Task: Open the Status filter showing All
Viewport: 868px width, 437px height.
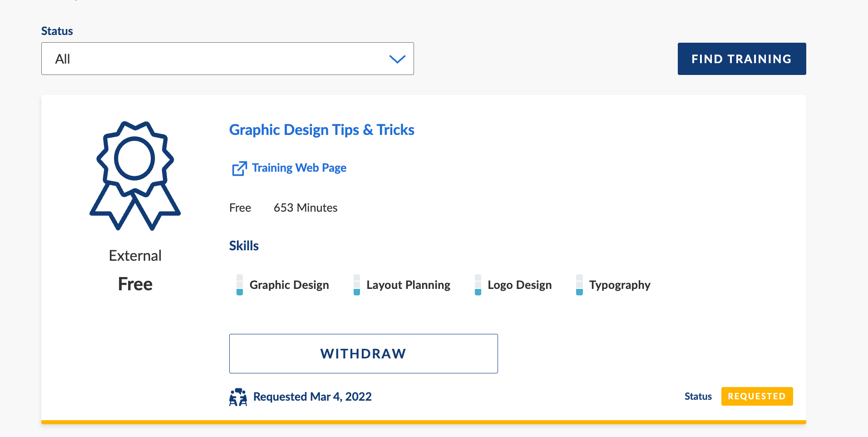Action: (227, 59)
